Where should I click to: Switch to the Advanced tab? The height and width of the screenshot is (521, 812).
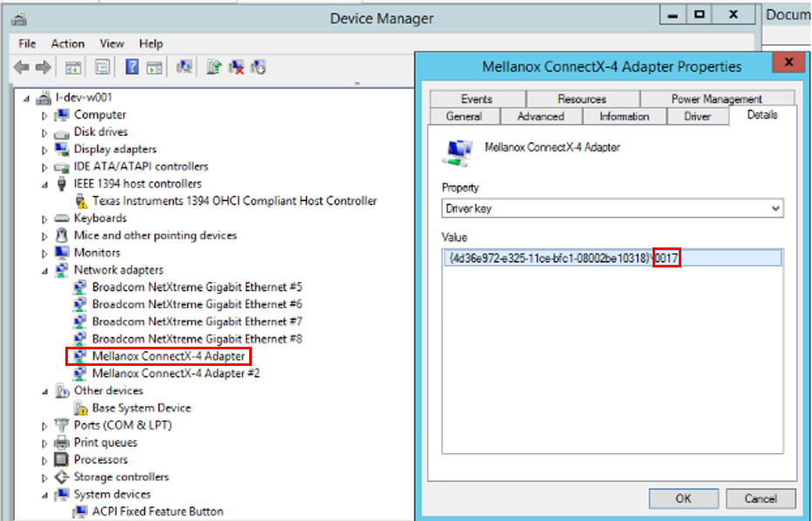[x=541, y=116]
